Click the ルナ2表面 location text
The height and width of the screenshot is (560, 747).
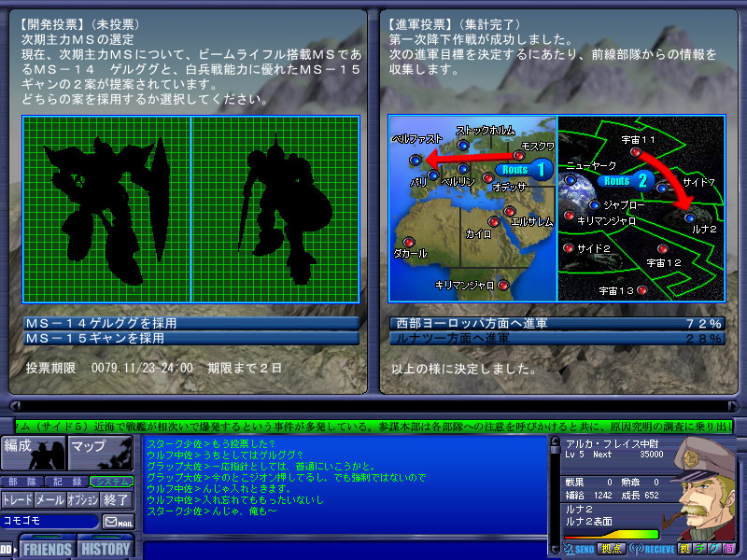pos(589,522)
